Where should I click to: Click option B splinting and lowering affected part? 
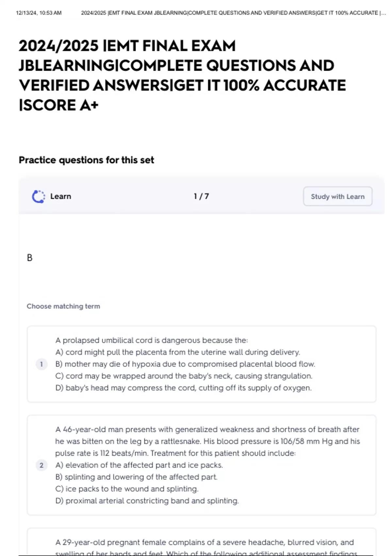tap(136, 477)
